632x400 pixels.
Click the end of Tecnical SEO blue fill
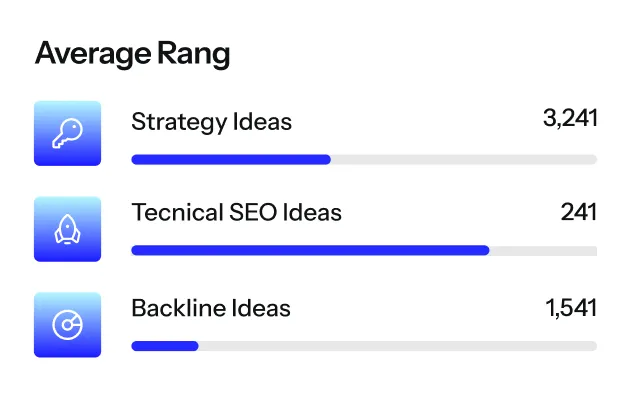coord(486,250)
